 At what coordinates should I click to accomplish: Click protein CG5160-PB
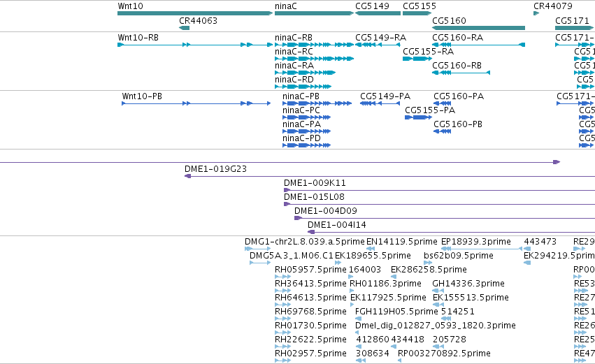(x=442, y=131)
